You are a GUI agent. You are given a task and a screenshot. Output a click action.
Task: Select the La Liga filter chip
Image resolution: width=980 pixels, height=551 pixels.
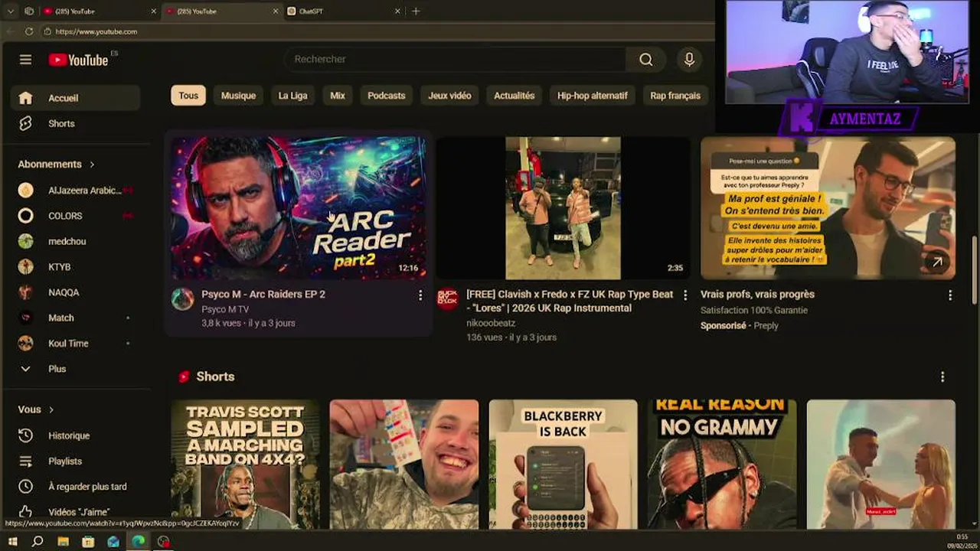click(x=292, y=96)
